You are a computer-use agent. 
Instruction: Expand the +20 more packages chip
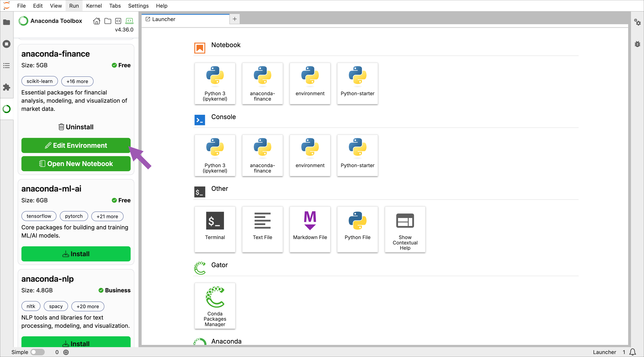pyautogui.click(x=88, y=306)
